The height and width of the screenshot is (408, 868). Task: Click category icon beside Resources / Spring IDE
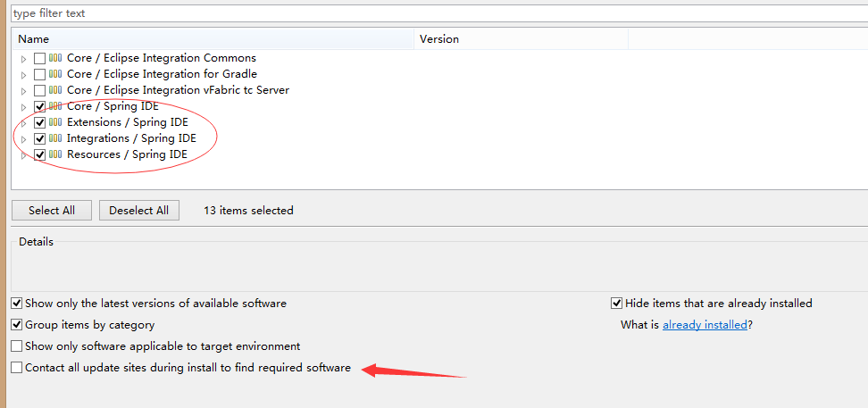[x=54, y=154]
